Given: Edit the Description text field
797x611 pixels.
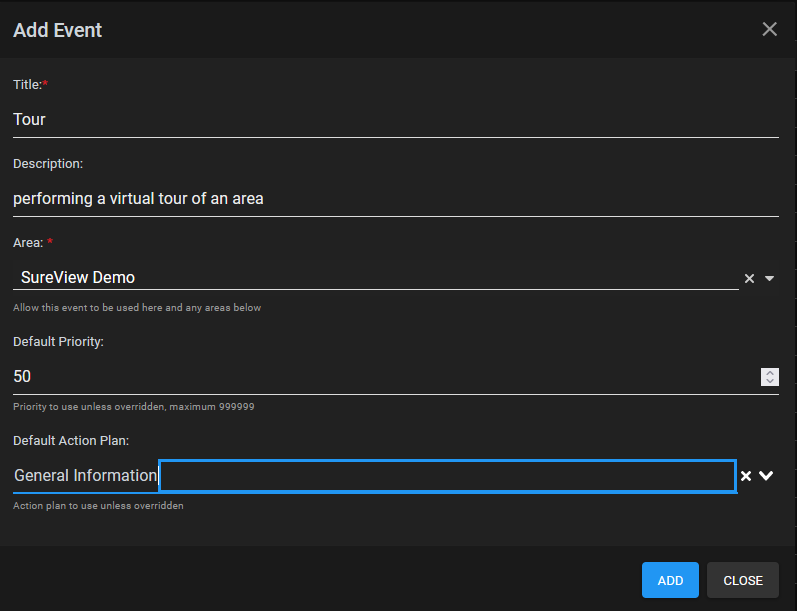Looking at the screenshot, I should (395, 199).
